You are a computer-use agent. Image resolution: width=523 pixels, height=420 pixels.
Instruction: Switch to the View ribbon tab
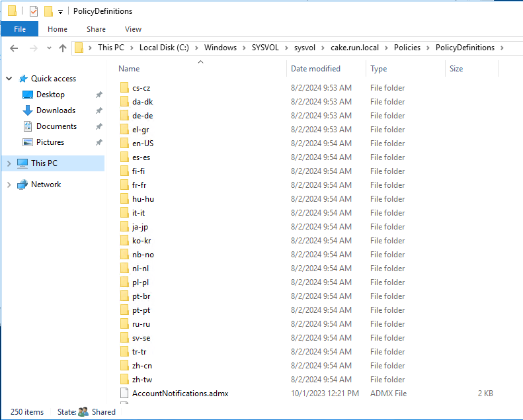coord(133,29)
